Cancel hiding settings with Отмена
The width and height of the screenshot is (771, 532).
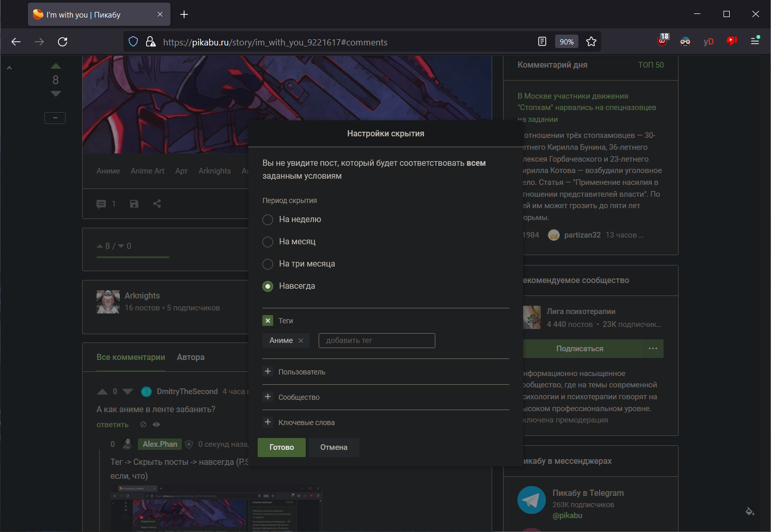(334, 447)
